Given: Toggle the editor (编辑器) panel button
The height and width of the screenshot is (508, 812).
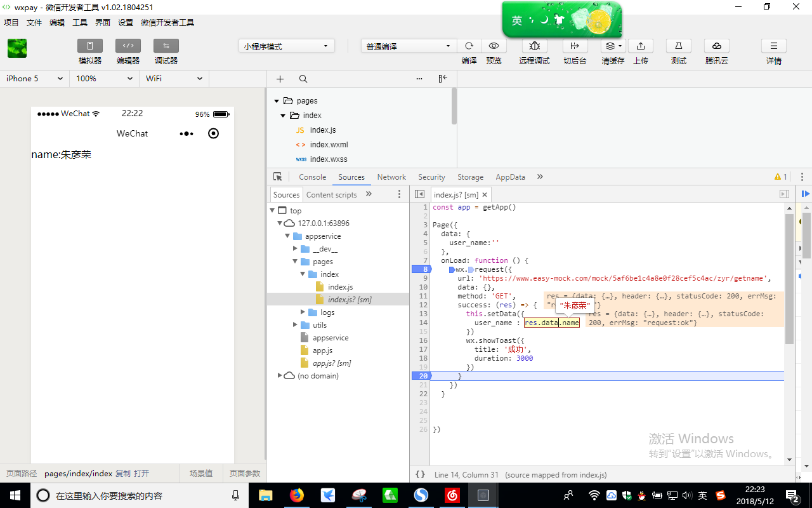Looking at the screenshot, I should pos(128,46).
